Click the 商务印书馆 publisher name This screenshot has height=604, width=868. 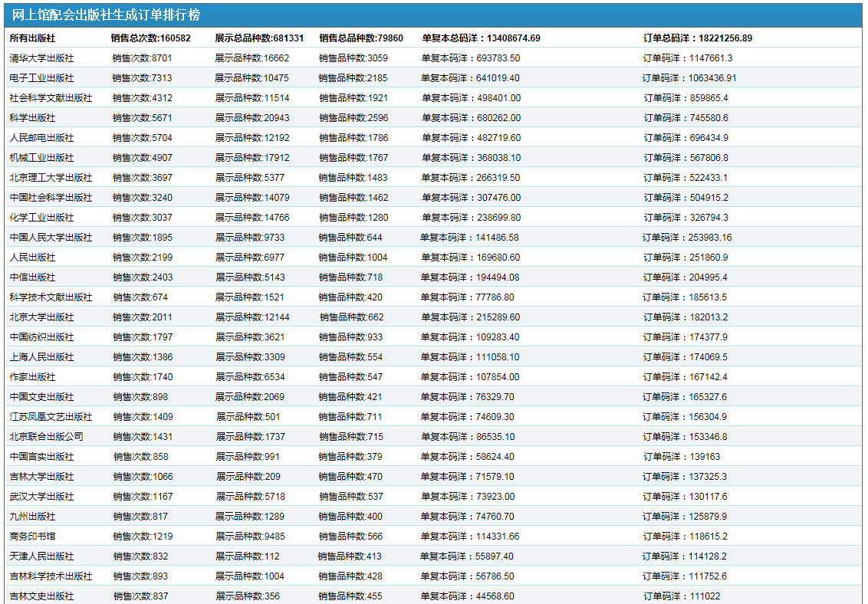pos(32,537)
